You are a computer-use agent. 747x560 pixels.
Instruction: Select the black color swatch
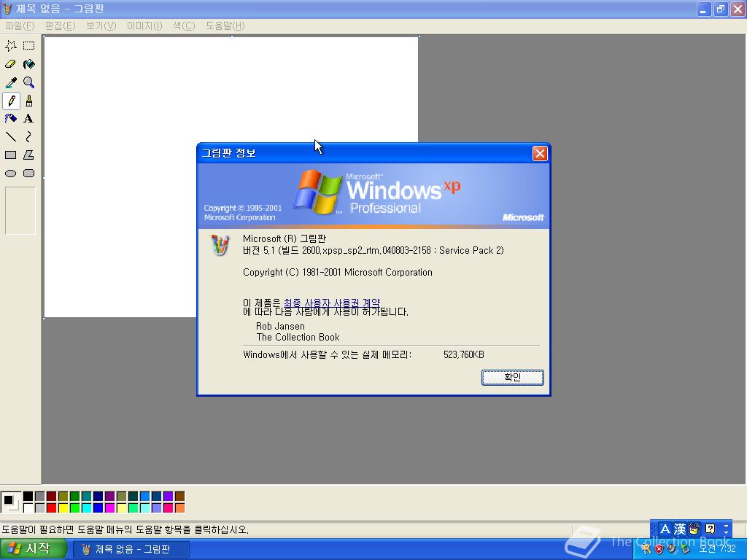click(28, 497)
